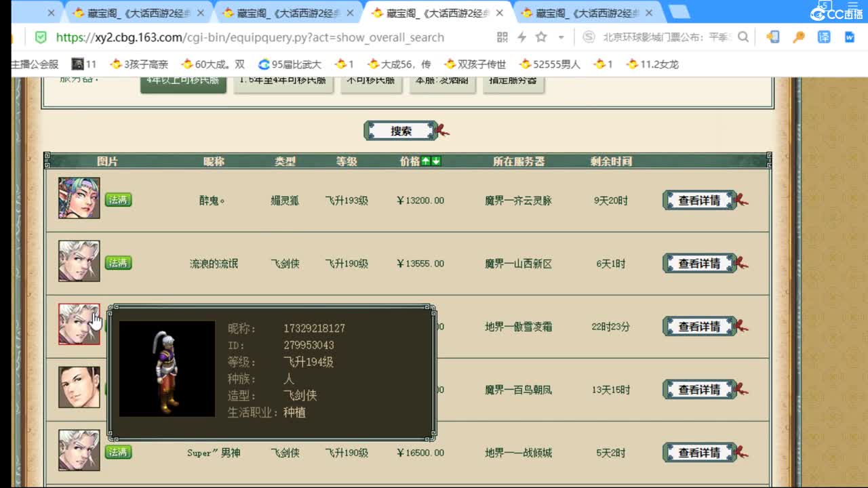Screen dimensions: 868x488
Task: Click 法满 badge in 醉鬼。 row
Action: [x=118, y=200]
